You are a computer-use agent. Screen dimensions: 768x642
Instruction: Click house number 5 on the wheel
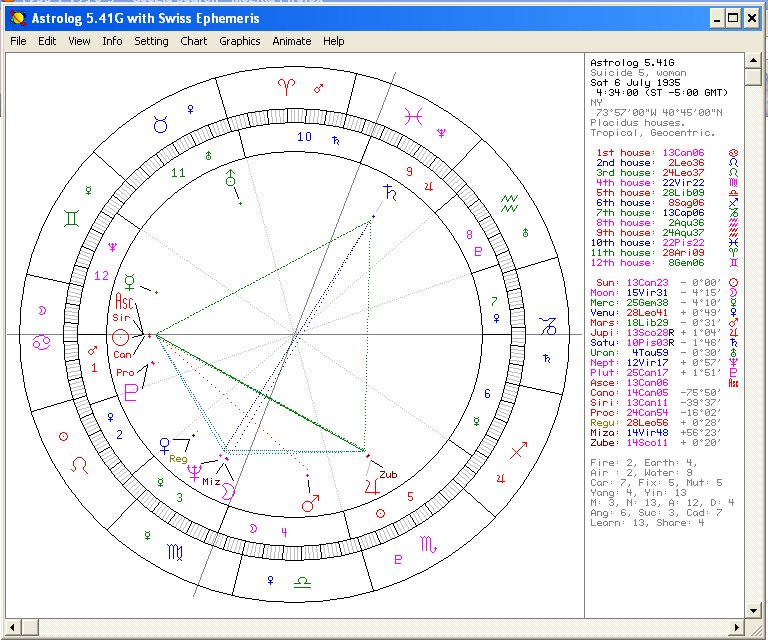pyautogui.click(x=410, y=497)
